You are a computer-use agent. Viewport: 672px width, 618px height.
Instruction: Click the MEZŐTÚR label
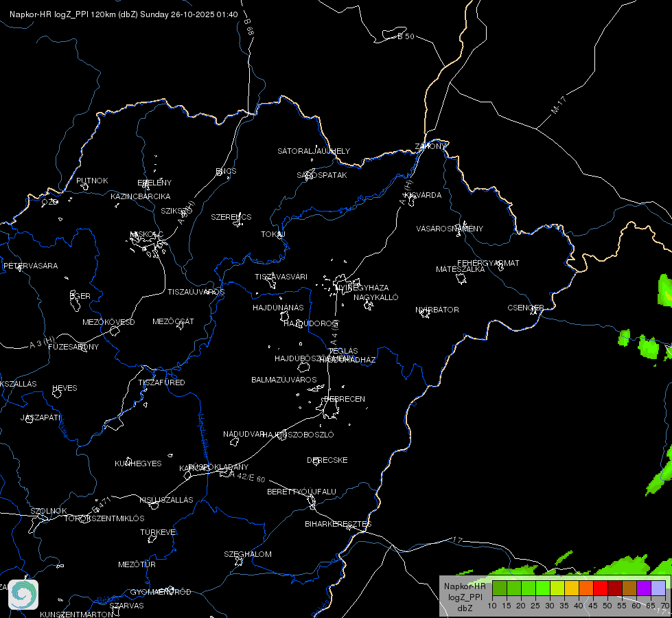coord(137,564)
